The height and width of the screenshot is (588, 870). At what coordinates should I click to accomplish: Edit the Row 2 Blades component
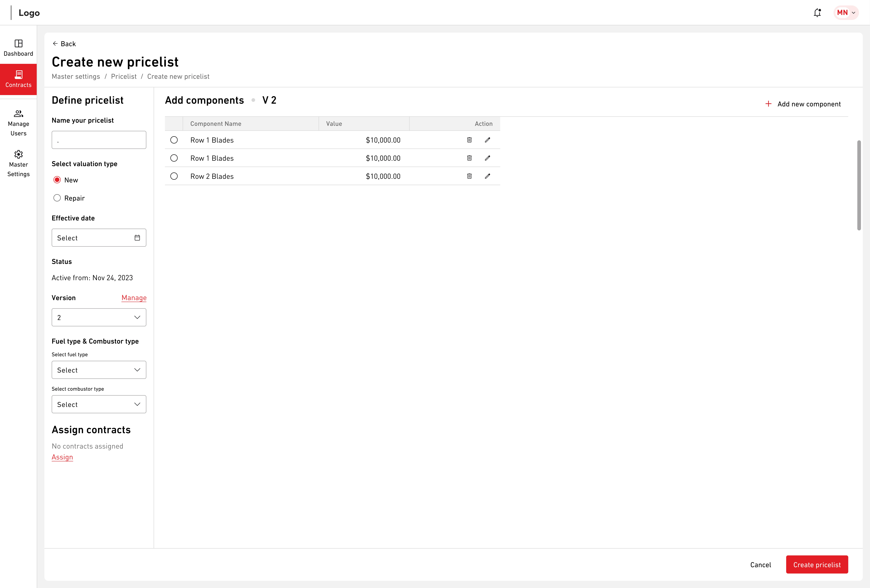pos(487,176)
